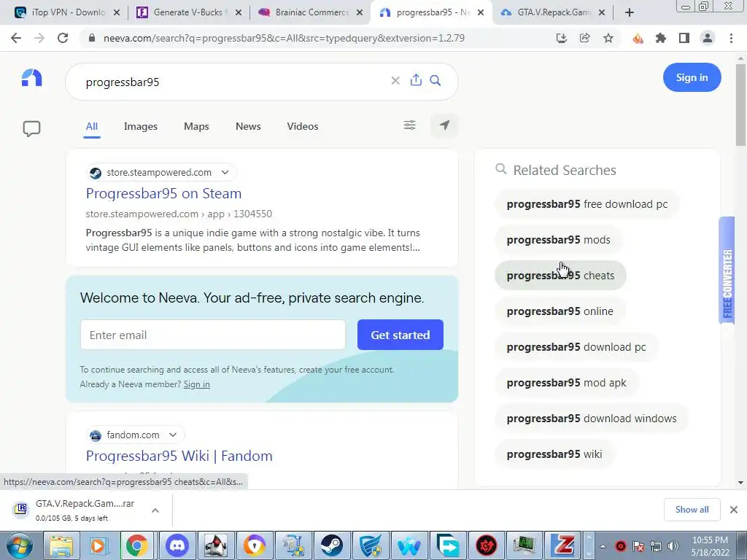
Task: Clear the search box with the X icon
Action: (x=395, y=80)
